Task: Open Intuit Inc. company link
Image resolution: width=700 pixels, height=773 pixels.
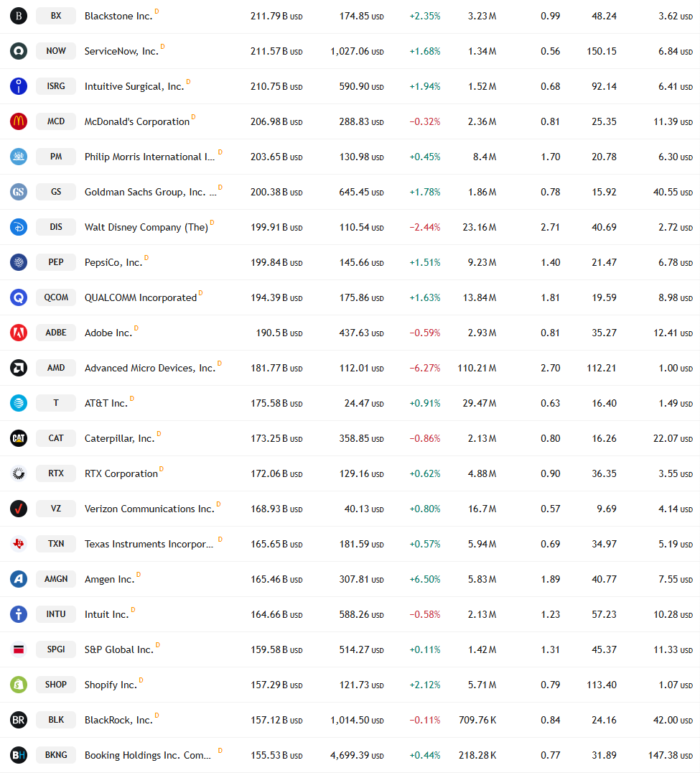Action: (106, 615)
